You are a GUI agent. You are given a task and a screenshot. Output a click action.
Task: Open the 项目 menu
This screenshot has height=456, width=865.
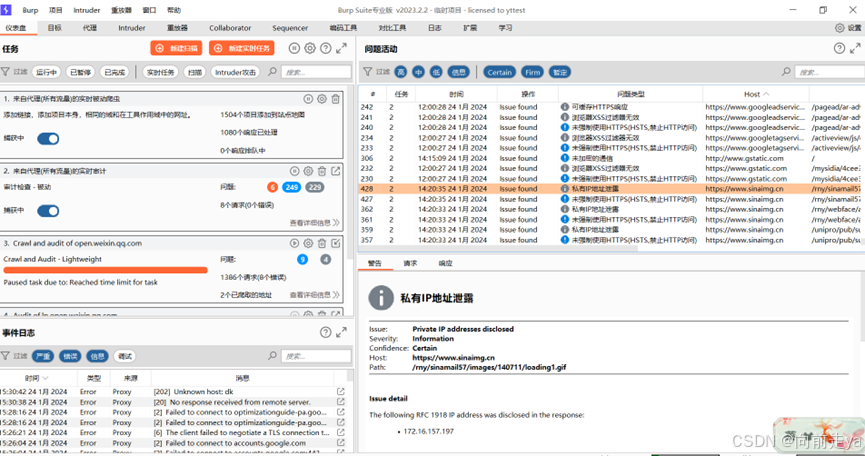(56, 10)
